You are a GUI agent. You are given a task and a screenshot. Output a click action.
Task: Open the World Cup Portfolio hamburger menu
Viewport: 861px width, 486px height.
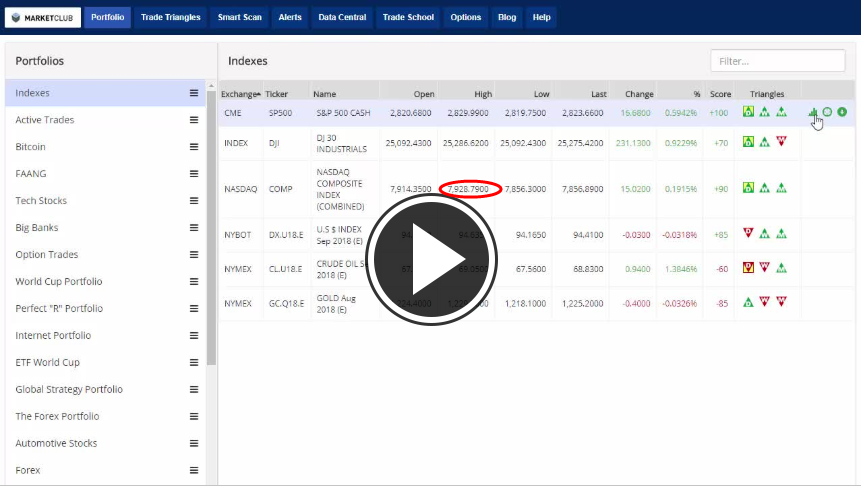coord(194,281)
